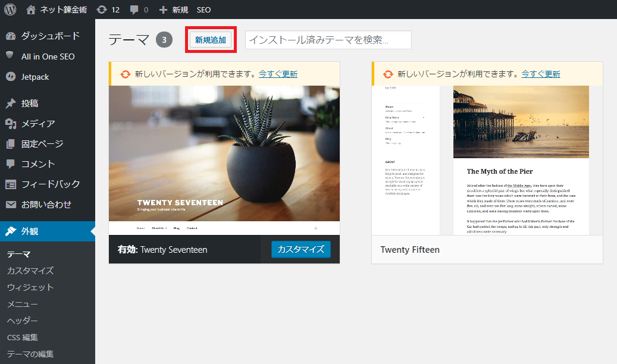
Task: Click 今すぐ更新 link for Twenty Fifteen
Action: 540,74
